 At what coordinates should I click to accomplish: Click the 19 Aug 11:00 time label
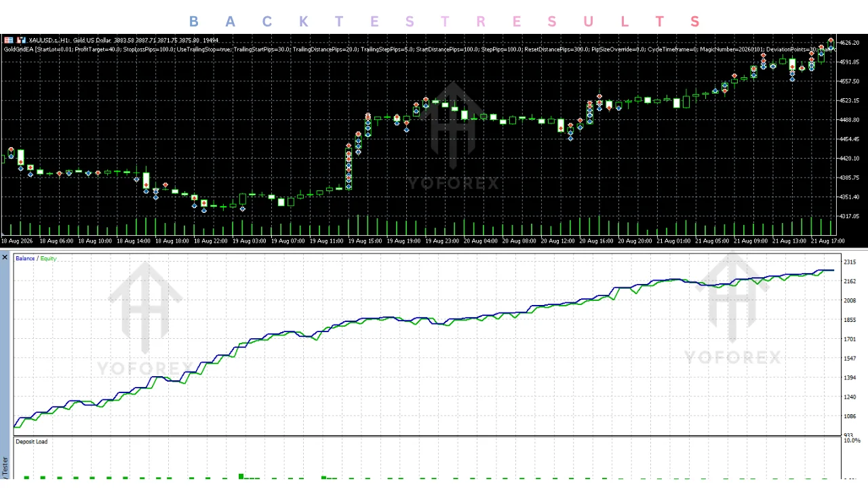click(x=326, y=241)
